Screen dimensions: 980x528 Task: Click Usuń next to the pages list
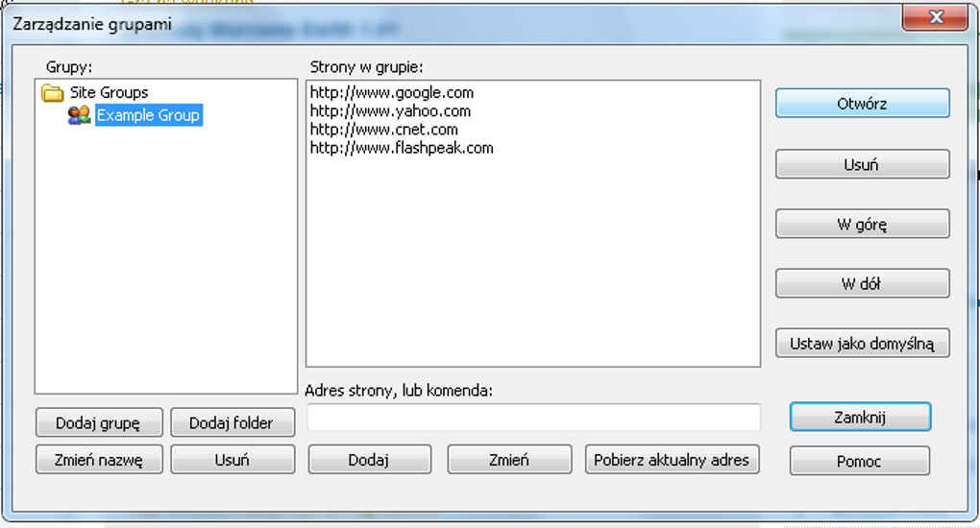click(x=862, y=164)
